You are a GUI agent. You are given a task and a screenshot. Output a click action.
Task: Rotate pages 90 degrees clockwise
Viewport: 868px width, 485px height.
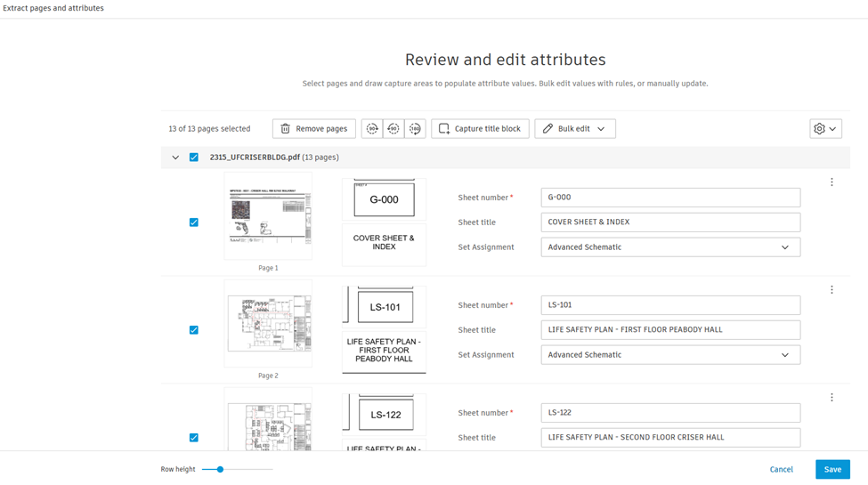click(x=372, y=129)
